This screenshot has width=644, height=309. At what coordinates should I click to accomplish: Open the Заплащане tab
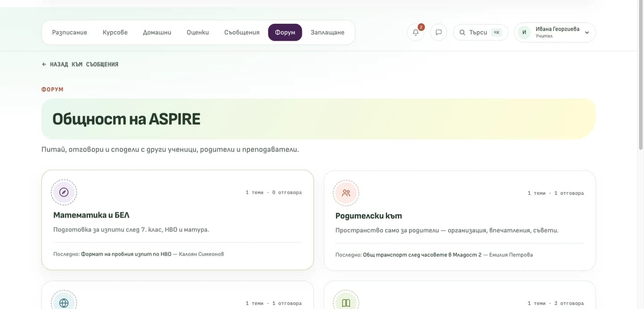click(x=327, y=32)
